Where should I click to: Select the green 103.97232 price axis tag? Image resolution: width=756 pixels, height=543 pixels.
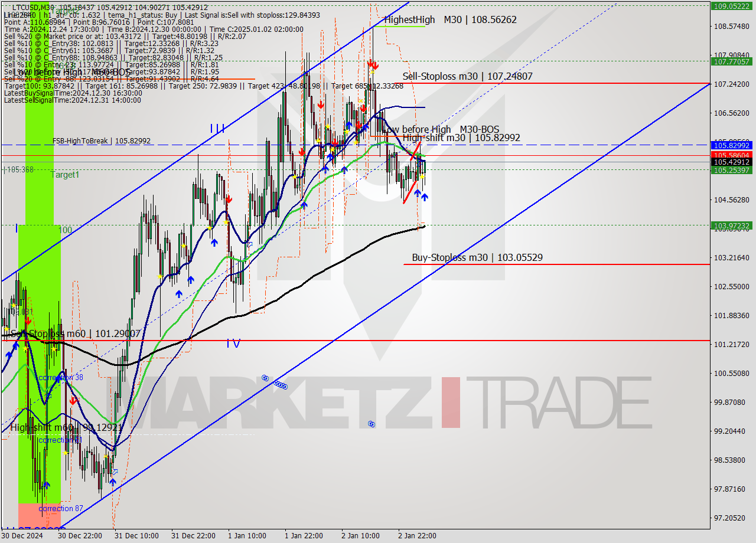(731, 225)
